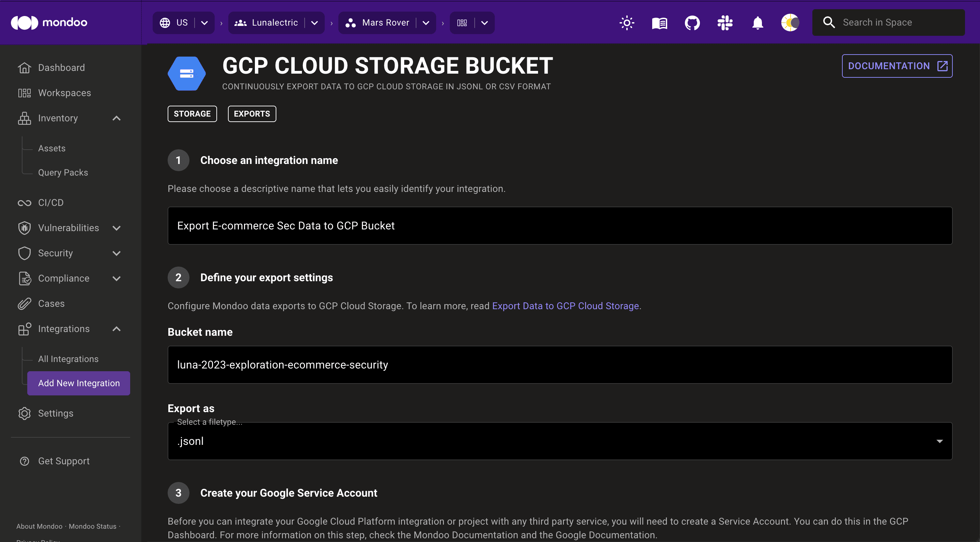Open docs via the book icon
The width and height of the screenshot is (980, 542).
pos(659,23)
